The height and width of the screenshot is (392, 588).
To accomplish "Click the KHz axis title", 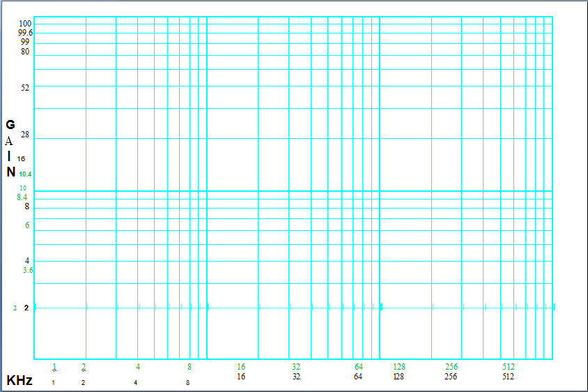I will (x=20, y=380).
